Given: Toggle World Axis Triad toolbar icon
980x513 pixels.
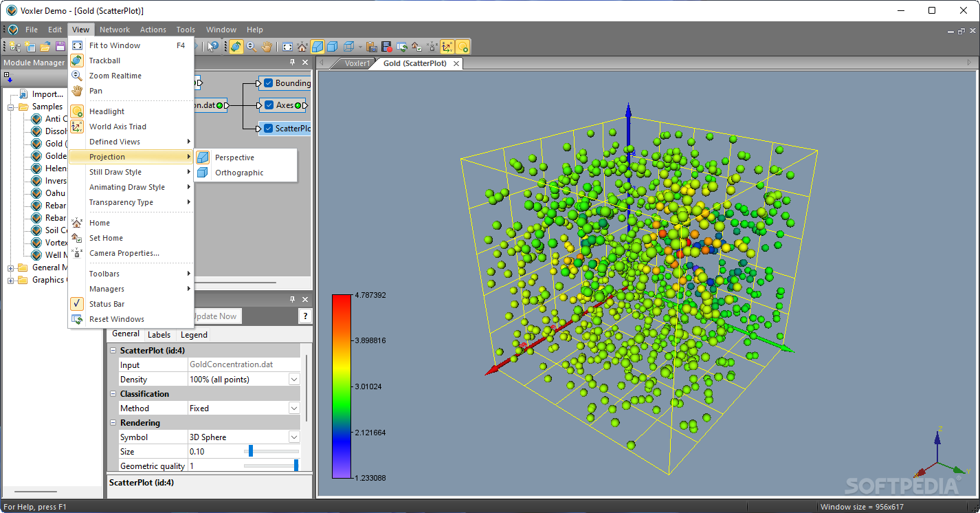Looking at the screenshot, I should coord(447,47).
